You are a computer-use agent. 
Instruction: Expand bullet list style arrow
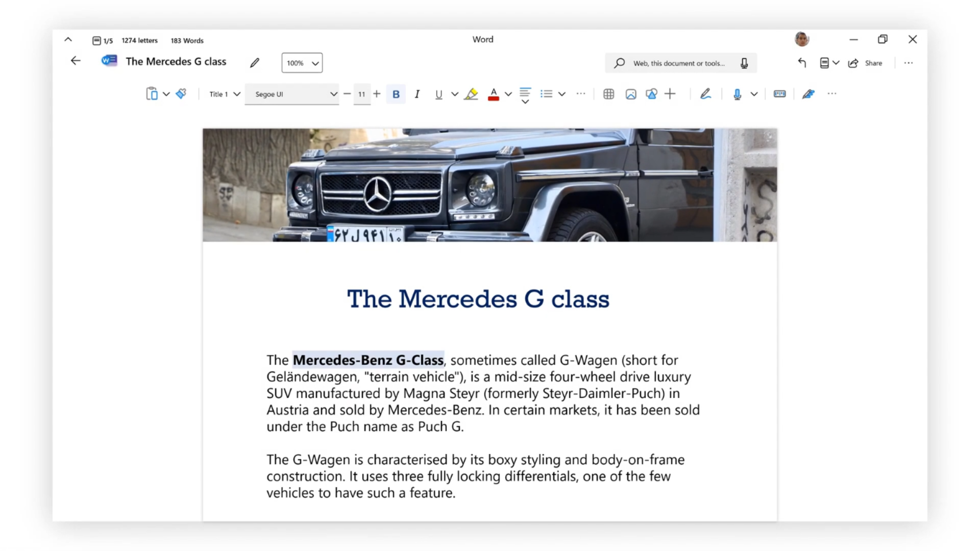(x=561, y=94)
